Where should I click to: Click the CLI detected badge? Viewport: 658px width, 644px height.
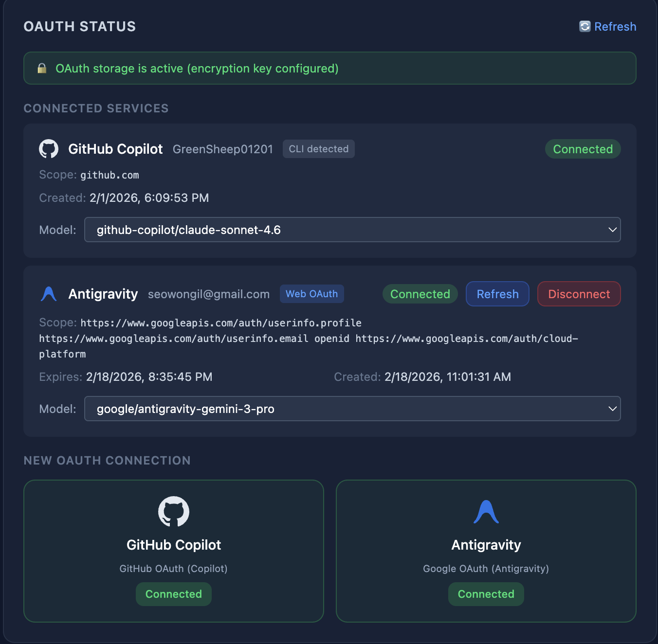(x=318, y=149)
